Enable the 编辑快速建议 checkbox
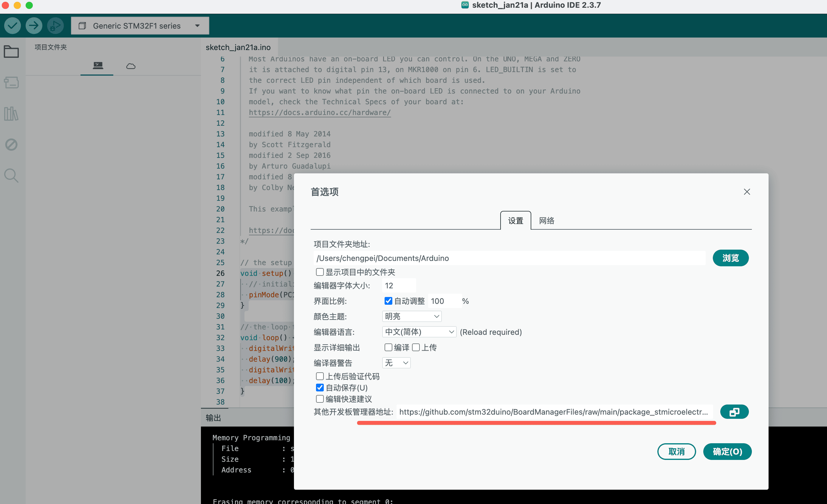 point(320,399)
